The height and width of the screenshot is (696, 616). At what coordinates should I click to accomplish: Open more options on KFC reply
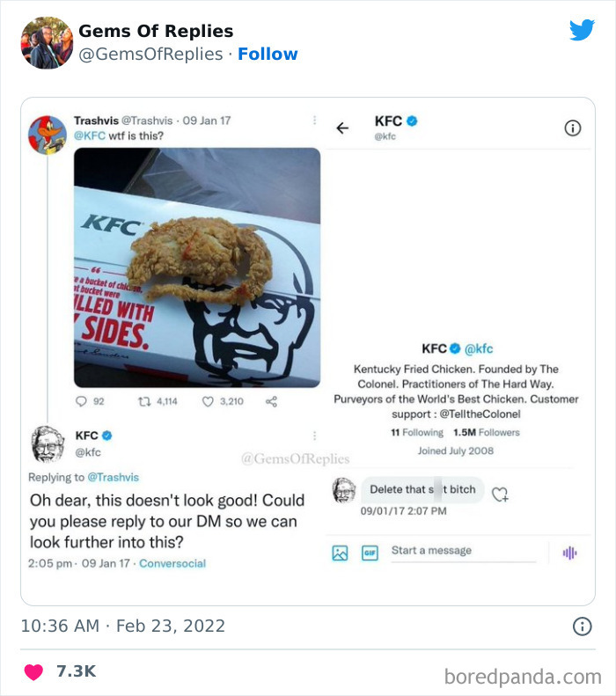coord(314,436)
